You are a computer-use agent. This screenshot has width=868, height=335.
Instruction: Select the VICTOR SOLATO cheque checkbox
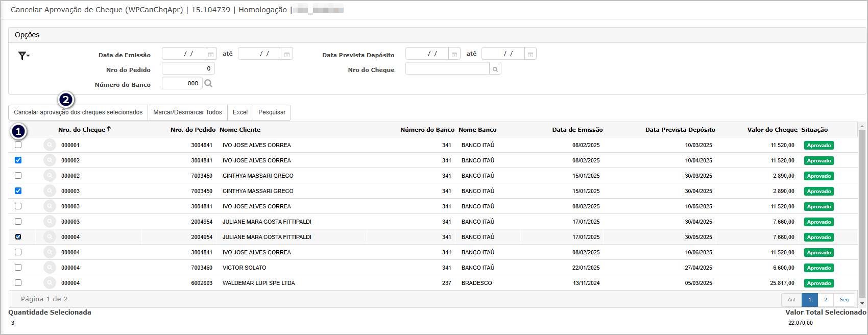point(18,268)
